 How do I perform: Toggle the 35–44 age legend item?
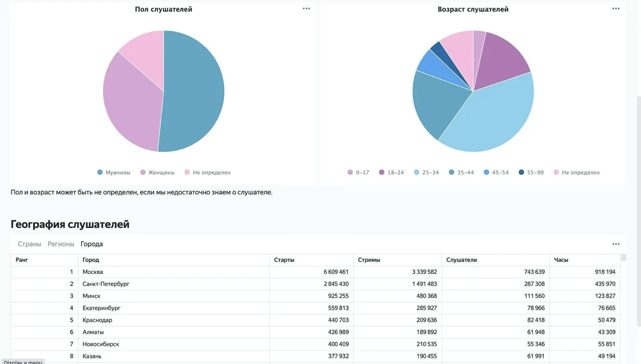tap(461, 172)
